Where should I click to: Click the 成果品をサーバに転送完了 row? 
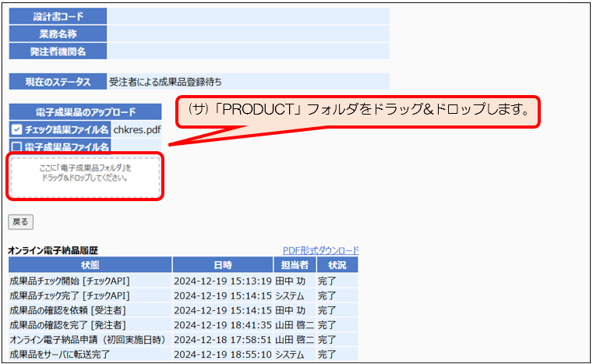tap(59, 355)
